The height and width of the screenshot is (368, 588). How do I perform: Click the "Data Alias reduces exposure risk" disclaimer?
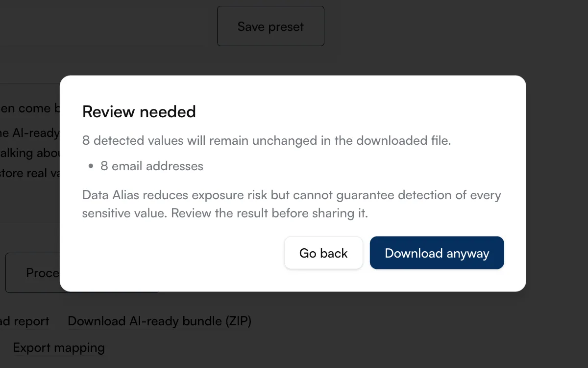tap(292, 204)
